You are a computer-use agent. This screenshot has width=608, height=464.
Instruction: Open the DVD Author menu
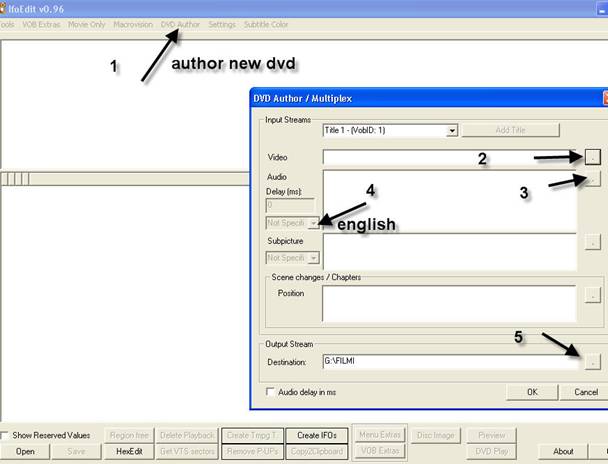click(x=180, y=23)
